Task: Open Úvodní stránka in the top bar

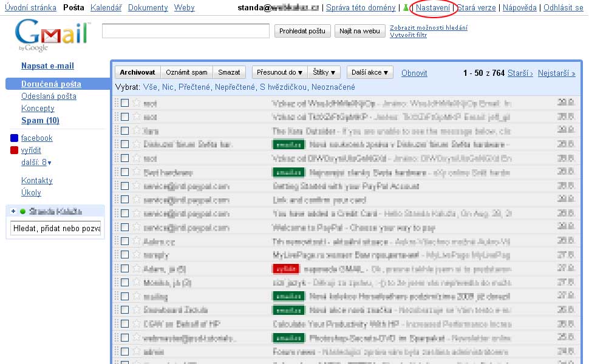Action: point(30,7)
